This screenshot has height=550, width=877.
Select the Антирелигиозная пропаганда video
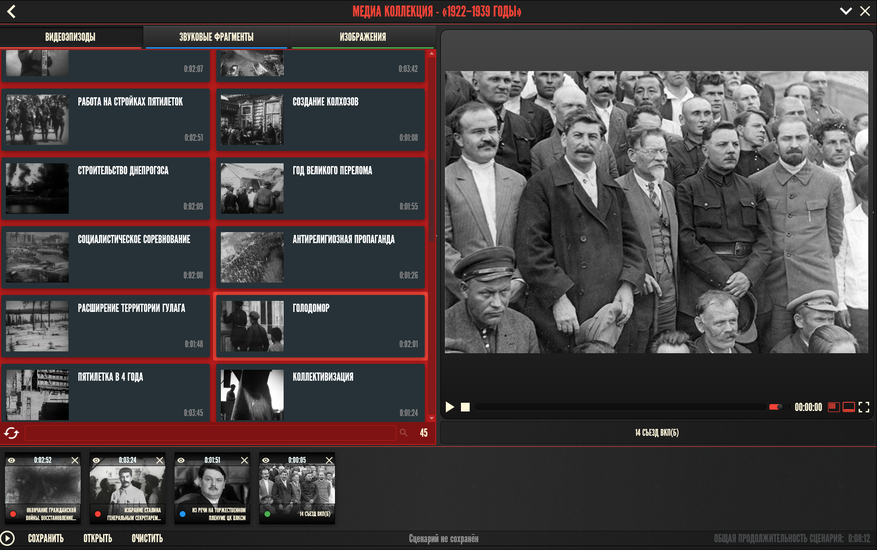(320, 257)
